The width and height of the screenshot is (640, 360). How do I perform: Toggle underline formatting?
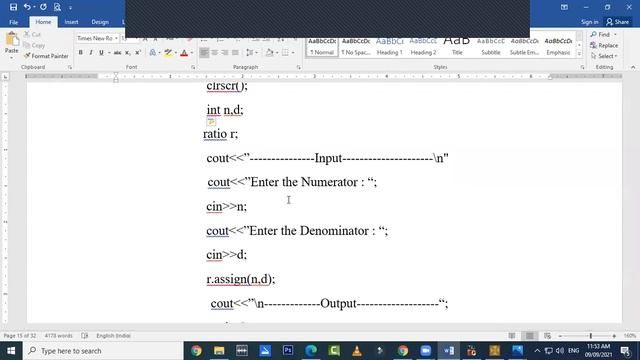click(101, 53)
